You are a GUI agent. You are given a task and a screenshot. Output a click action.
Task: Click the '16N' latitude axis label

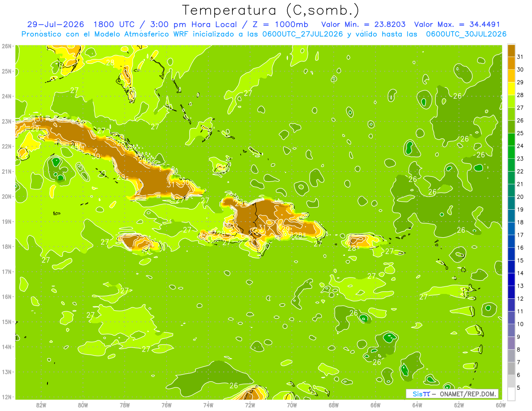(6, 296)
